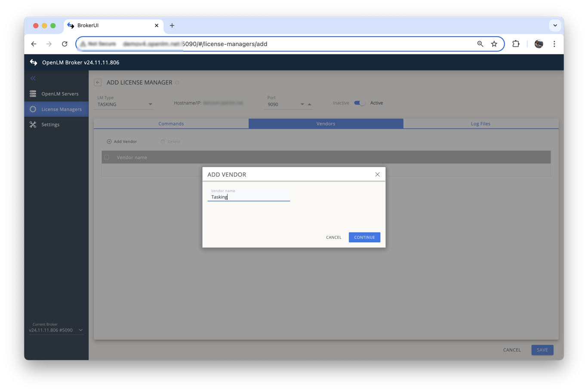Open the help icon next to the page title
This screenshot has width=588, height=392.
[x=176, y=83]
